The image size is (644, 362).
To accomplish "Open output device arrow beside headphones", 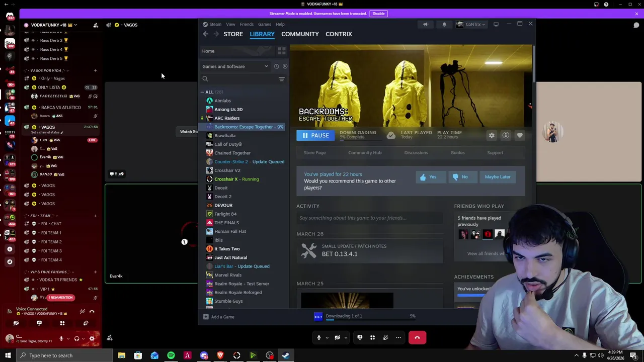I will click(x=84, y=338).
